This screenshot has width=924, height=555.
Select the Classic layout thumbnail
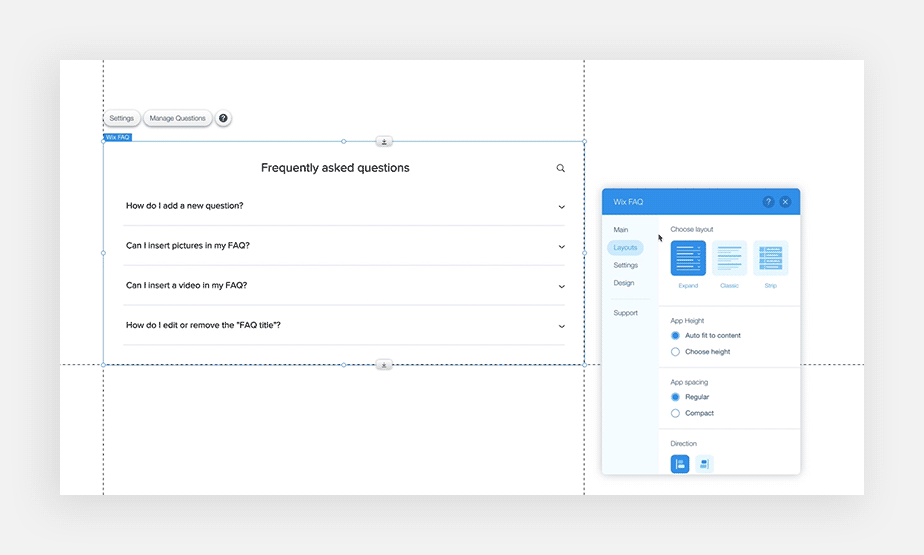[x=729, y=258]
